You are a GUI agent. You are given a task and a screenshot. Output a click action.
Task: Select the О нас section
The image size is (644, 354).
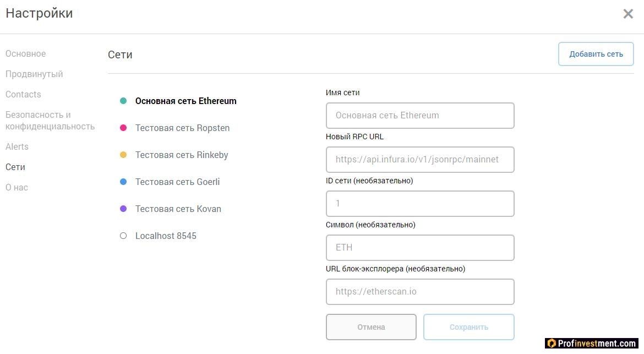(17, 187)
